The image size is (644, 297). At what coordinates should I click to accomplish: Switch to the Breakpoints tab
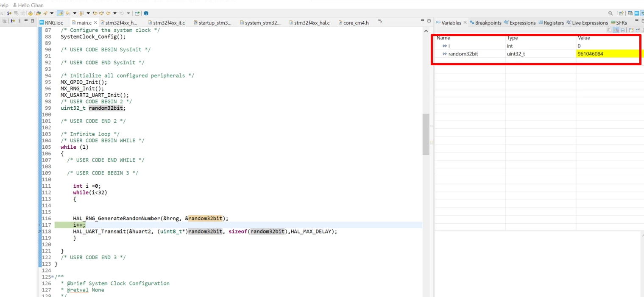click(x=485, y=23)
